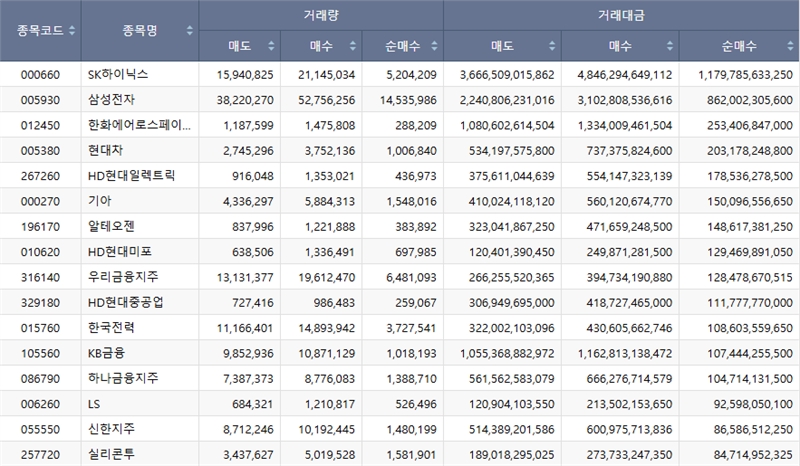Select stock name 실리콘투
Screen dimensions: 800x466
click(x=111, y=454)
